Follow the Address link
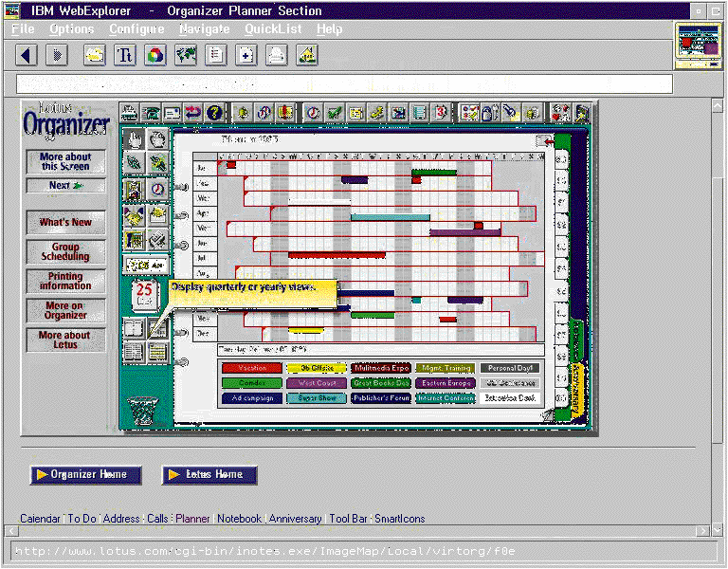The height and width of the screenshot is (569, 728). (x=121, y=519)
